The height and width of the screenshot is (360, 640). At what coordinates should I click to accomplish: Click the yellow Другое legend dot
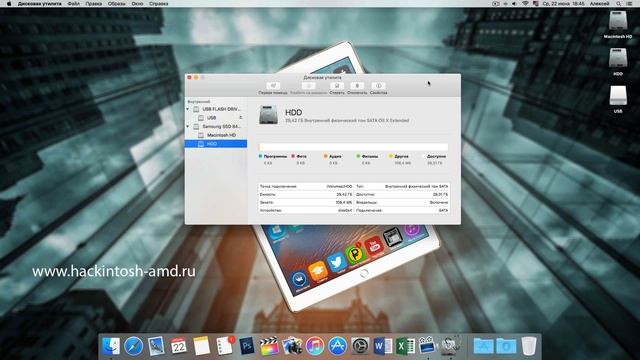(x=391, y=156)
